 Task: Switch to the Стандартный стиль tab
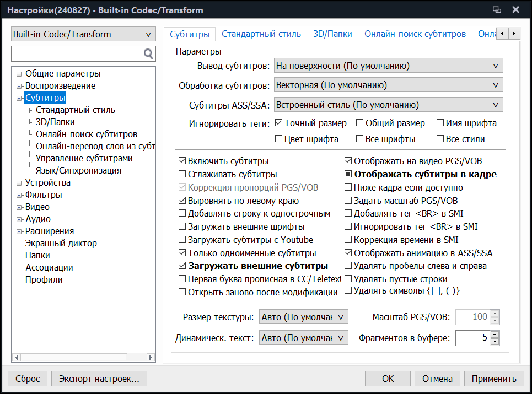coord(261,34)
